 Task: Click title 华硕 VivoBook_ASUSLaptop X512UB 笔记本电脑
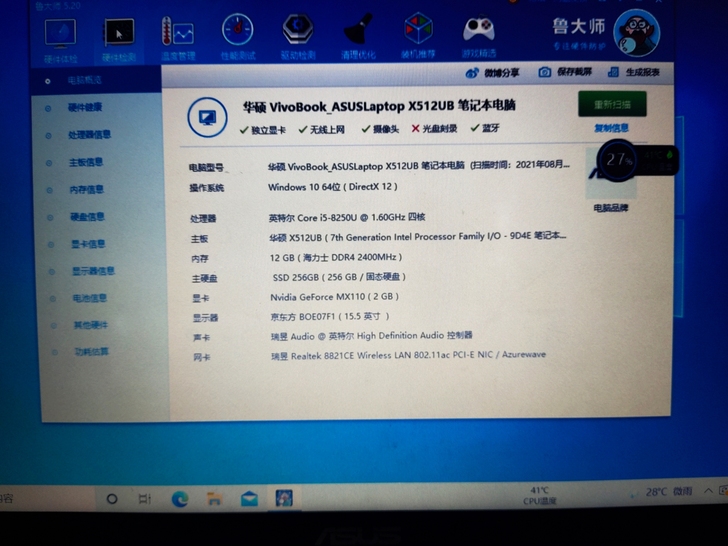coord(379,106)
